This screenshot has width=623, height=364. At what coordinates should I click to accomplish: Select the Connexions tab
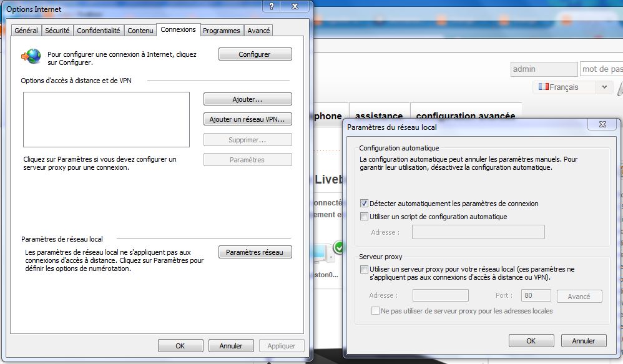[178, 29]
